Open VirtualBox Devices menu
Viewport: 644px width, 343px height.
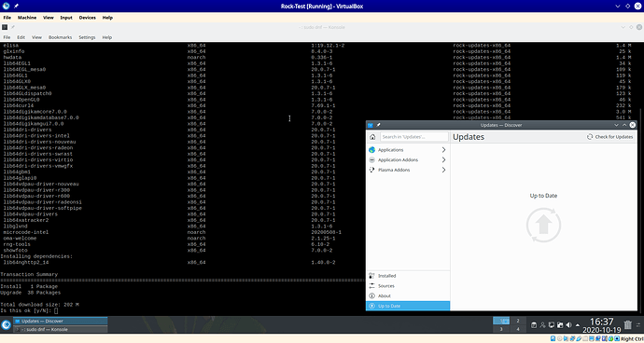87,18
